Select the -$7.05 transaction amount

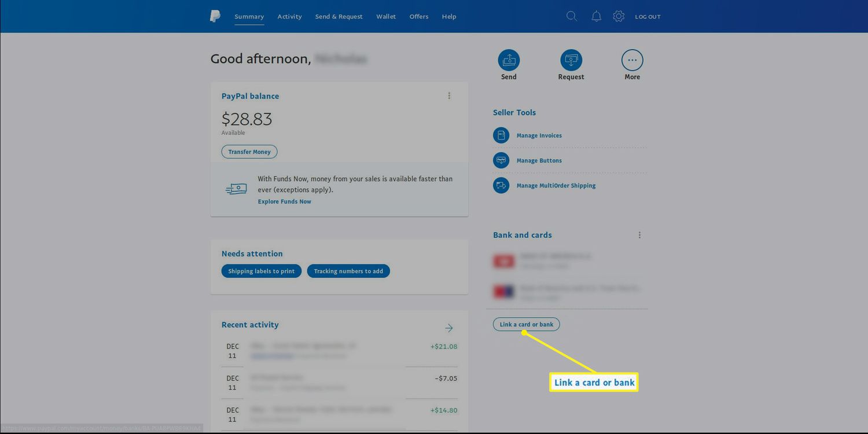[x=446, y=378]
